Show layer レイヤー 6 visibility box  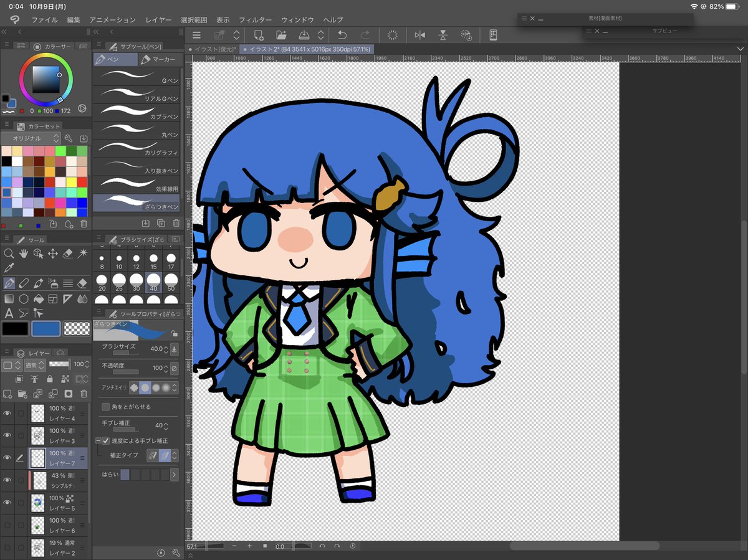pyautogui.click(x=7, y=525)
